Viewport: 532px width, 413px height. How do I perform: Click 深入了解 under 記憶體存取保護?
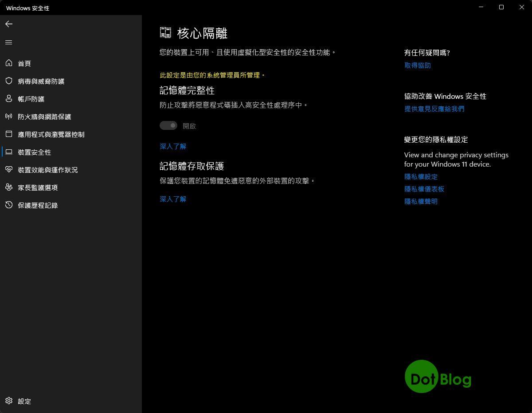click(x=173, y=199)
